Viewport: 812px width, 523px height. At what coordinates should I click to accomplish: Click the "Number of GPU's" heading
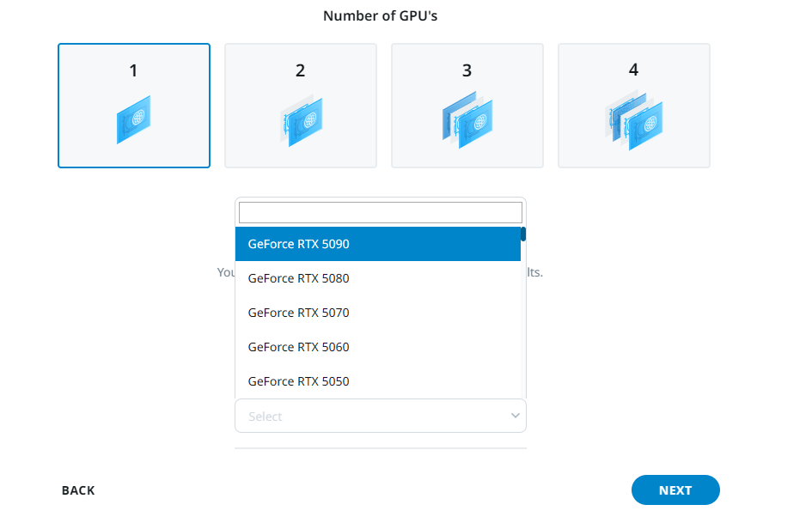(380, 16)
